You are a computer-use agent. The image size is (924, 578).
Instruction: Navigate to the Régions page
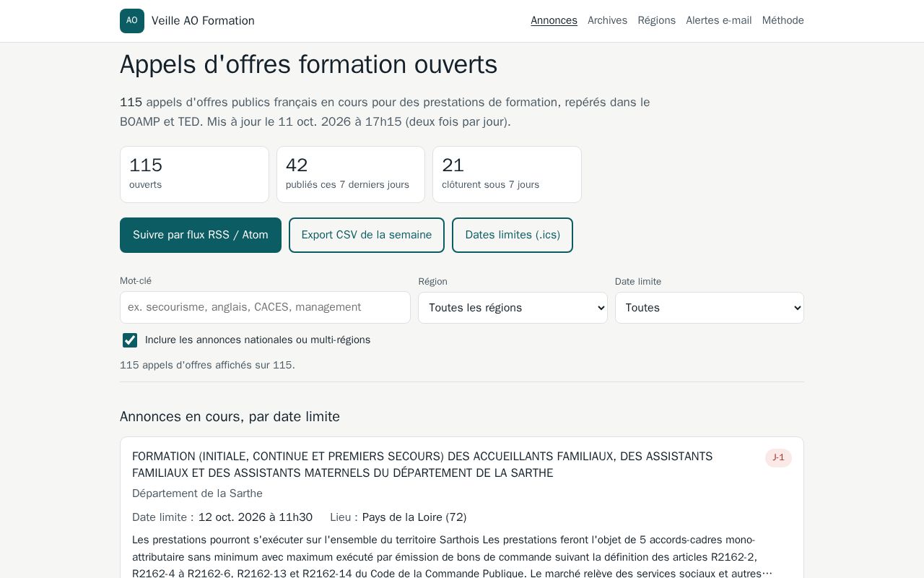tap(656, 20)
